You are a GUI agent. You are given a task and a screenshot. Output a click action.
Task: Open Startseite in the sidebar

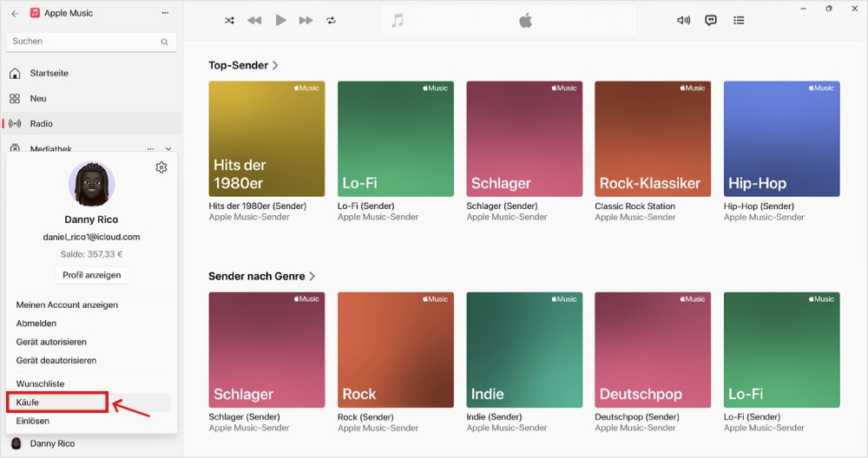click(x=91, y=73)
